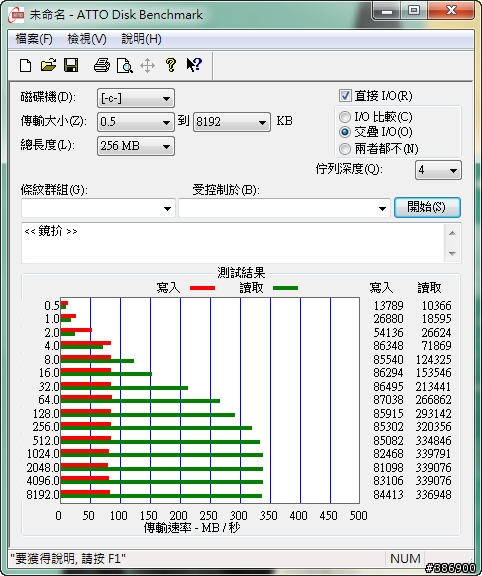Select the 兩者都不(N) radio button
This screenshot has height=576, width=482.
click(345, 149)
